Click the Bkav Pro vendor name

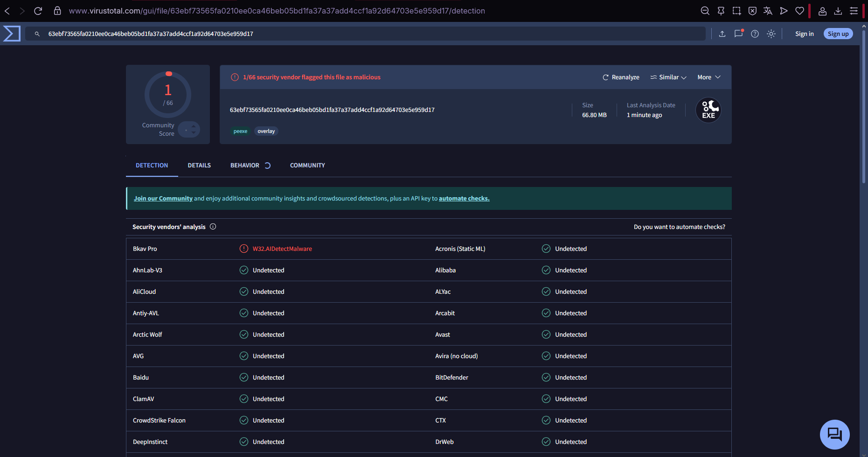point(145,249)
